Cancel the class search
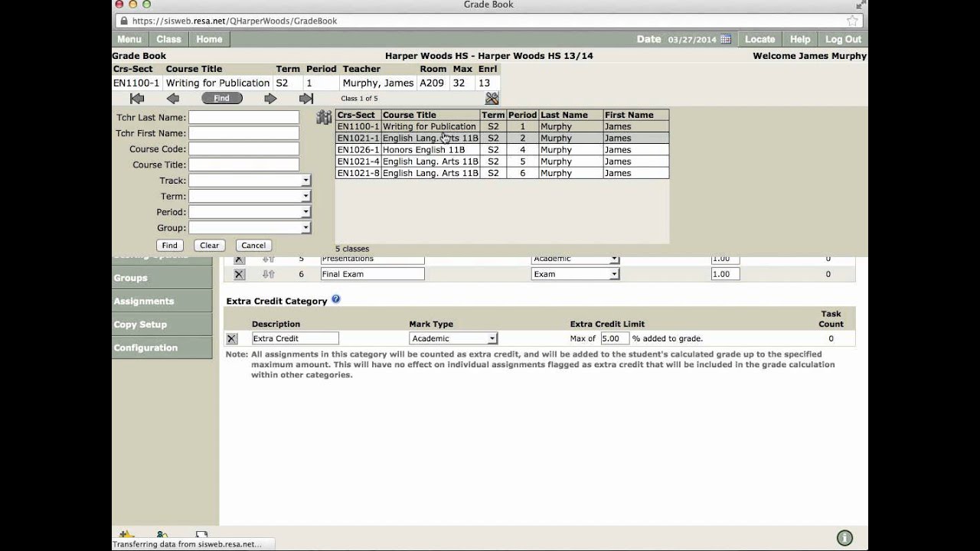 pos(253,246)
